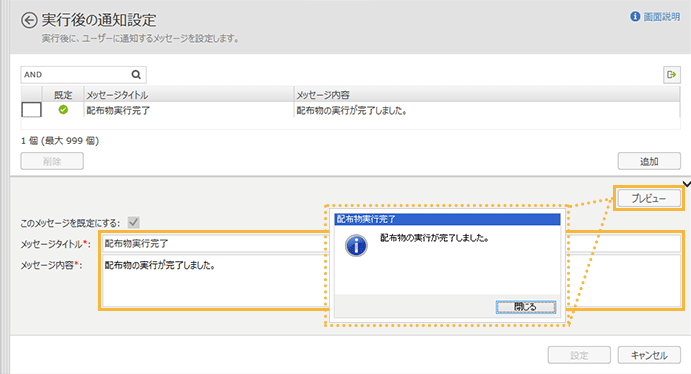Collapse the detail panel with the chevron
Viewport: 691px width, 374px height.
pyautogui.click(x=687, y=184)
